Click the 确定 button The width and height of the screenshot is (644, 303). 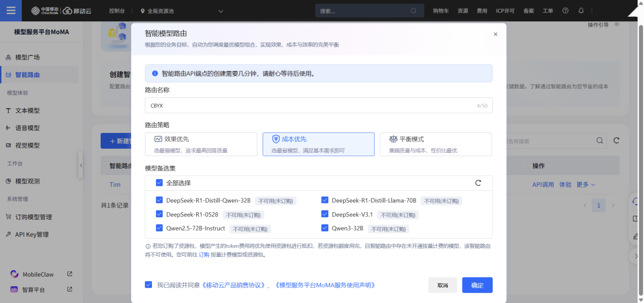[477, 285]
